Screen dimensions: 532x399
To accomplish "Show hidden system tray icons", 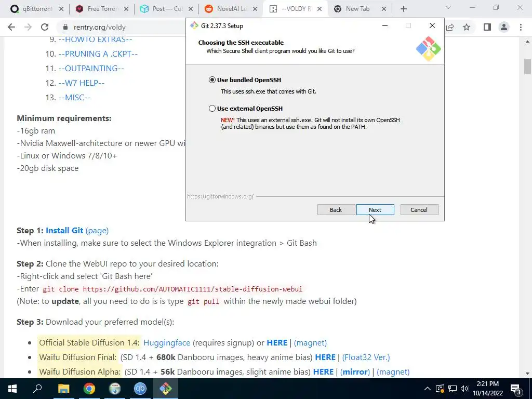I will 428,389.
